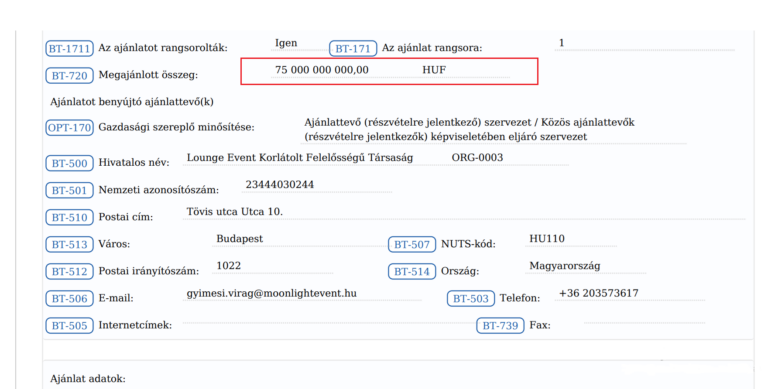Click the BT-503 field tag
Screen dimensions: 768x389
(x=471, y=298)
